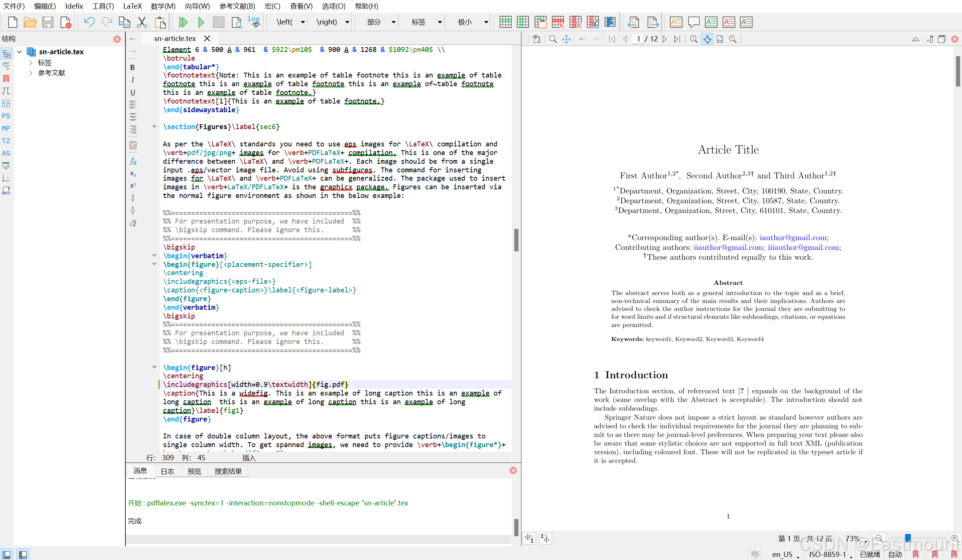
Task: Click the Bold B formatting icon
Action: pos(133,67)
